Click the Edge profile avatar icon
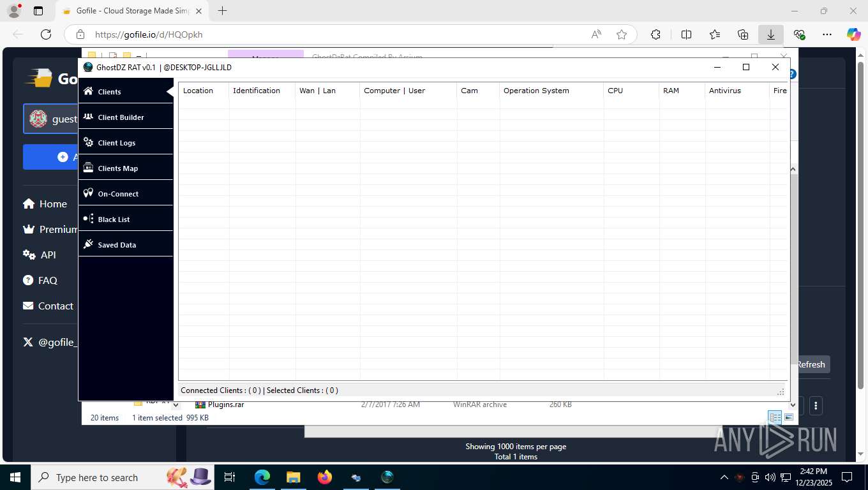Viewport: 868px width, 490px height. tap(13, 11)
